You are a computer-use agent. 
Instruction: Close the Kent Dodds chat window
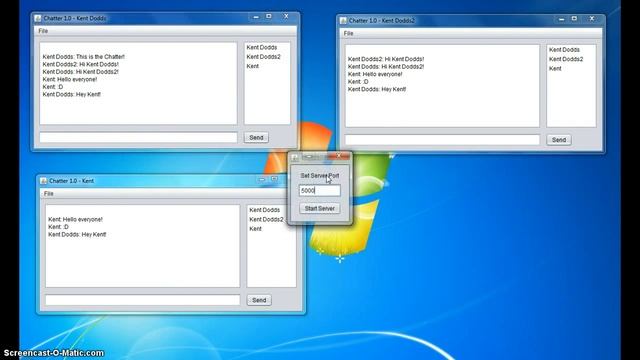[x=286, y=16]
